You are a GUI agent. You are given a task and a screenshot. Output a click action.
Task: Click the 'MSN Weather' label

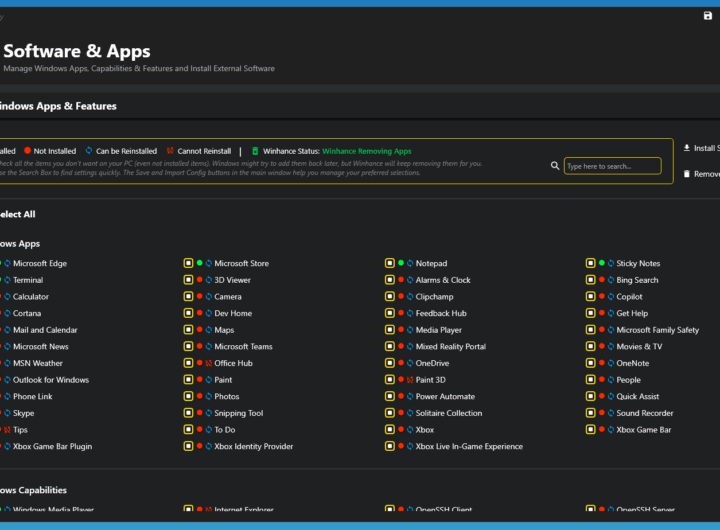click(38, 363)
